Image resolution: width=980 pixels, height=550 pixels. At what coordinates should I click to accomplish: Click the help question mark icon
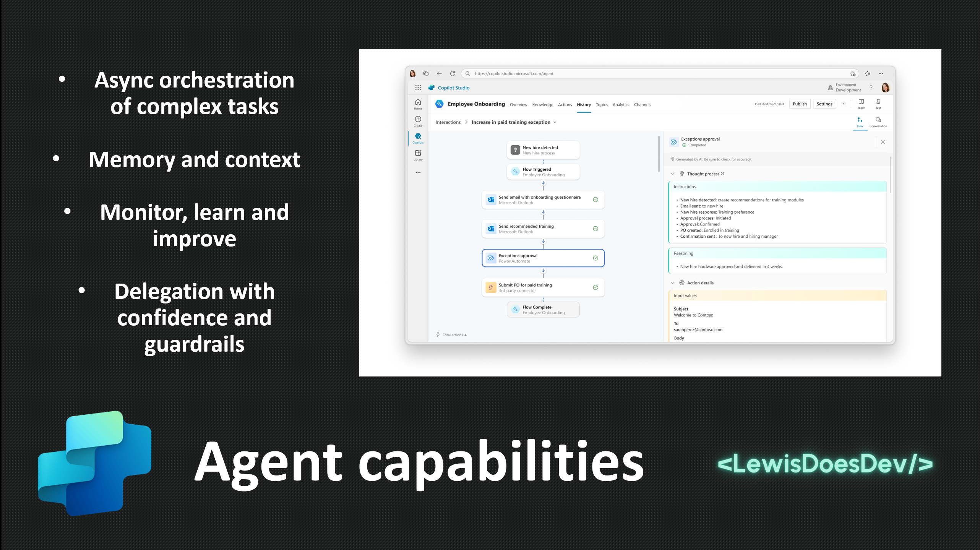pyautogui.click(x=871, y=88)
